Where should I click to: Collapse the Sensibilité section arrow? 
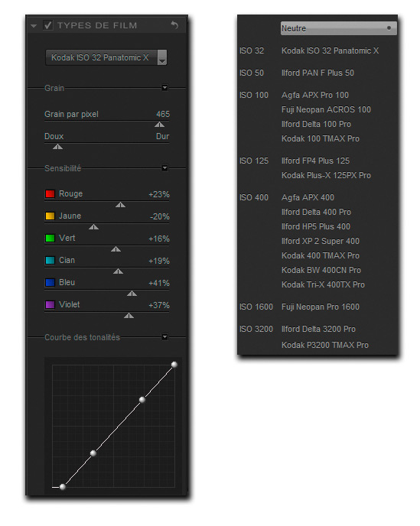point(164,167)
